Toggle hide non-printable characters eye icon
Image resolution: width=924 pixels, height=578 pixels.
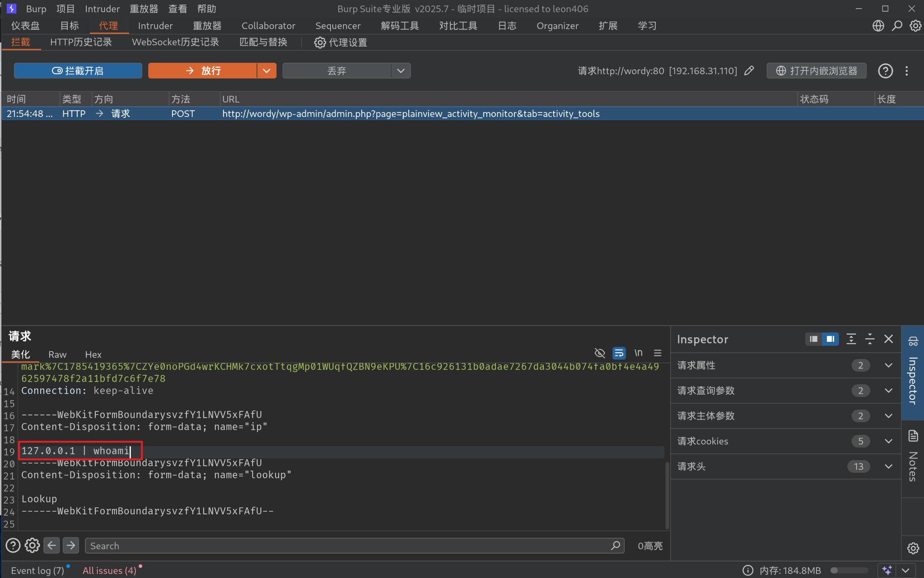[600, 353]
